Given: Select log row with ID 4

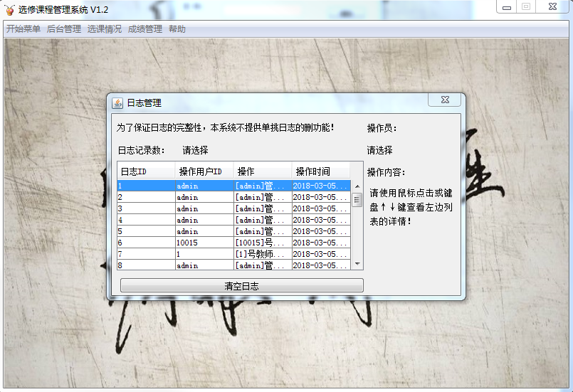Looking at the screenshot, I should pos(234,220).
